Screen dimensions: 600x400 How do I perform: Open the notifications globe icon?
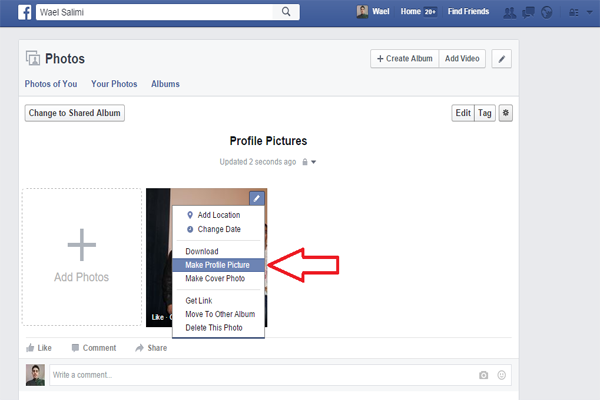[x=545, y=12]
